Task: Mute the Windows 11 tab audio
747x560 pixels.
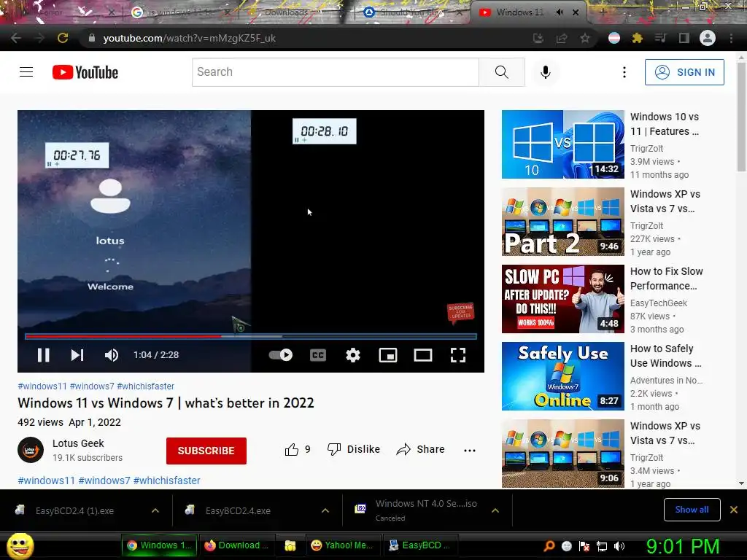Action: [560, 12]
